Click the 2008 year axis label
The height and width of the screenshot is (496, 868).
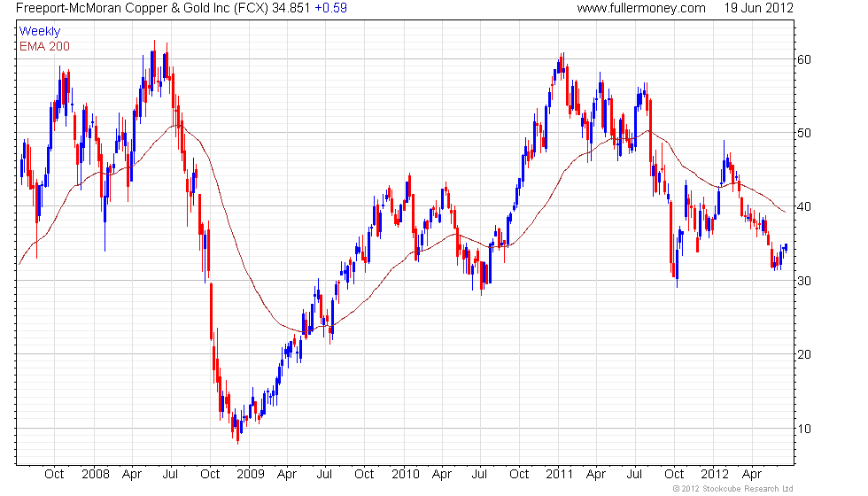[x=96, y=475]
